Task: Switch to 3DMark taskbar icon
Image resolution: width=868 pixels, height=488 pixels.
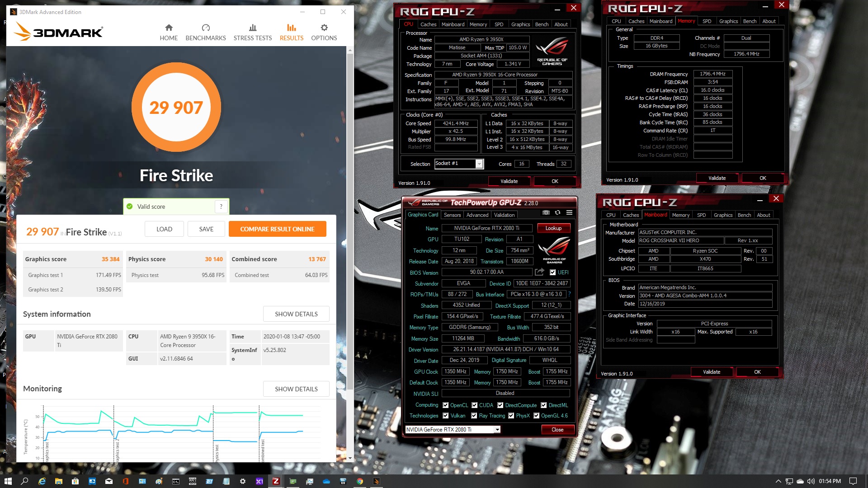Action: point(377,481)
